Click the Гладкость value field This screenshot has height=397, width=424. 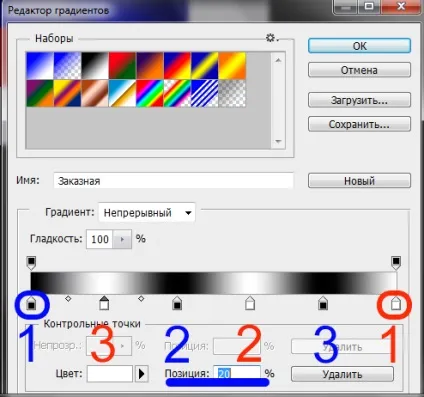pos(100,239)
